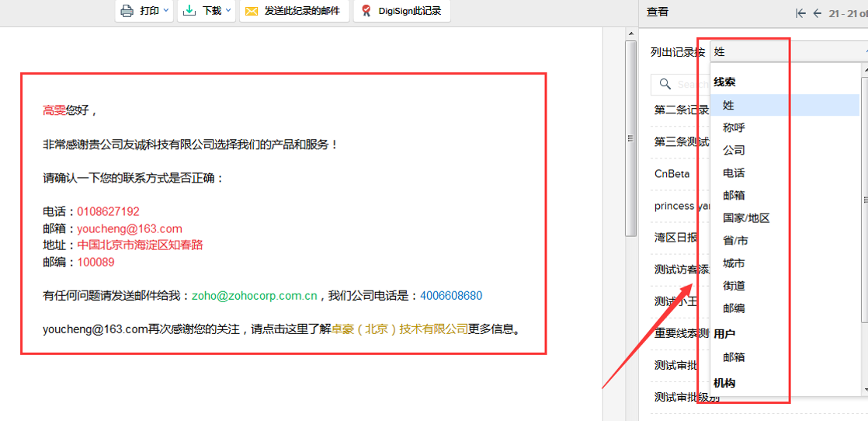Click the record search field
The width and height of the screenshot is (868, 421).
click(680, 85)
